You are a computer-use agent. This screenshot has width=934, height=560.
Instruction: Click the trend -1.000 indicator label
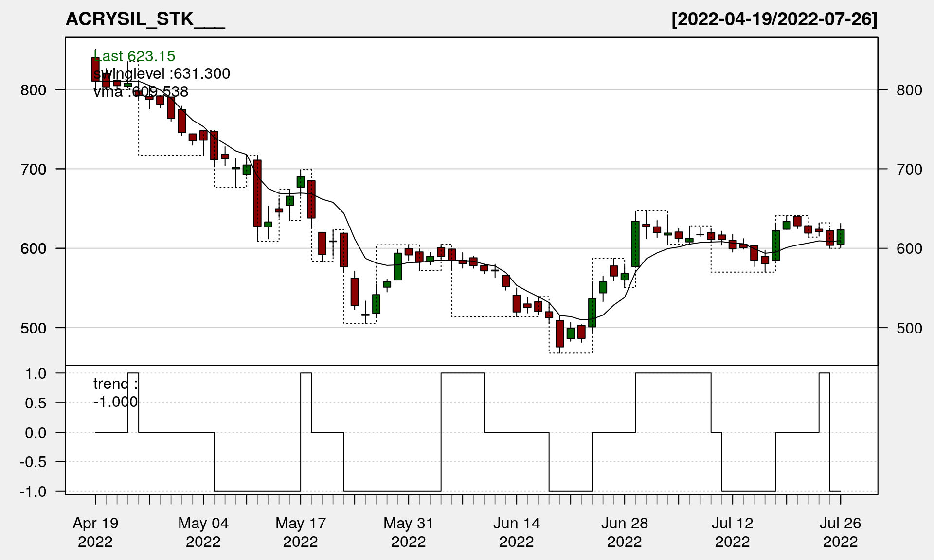(x=115, y=392)
